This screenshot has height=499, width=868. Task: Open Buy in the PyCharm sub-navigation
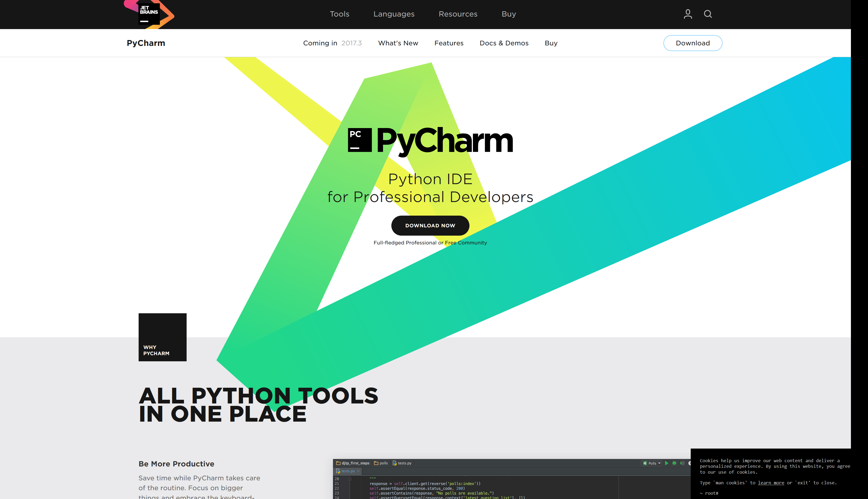(551, 43)
